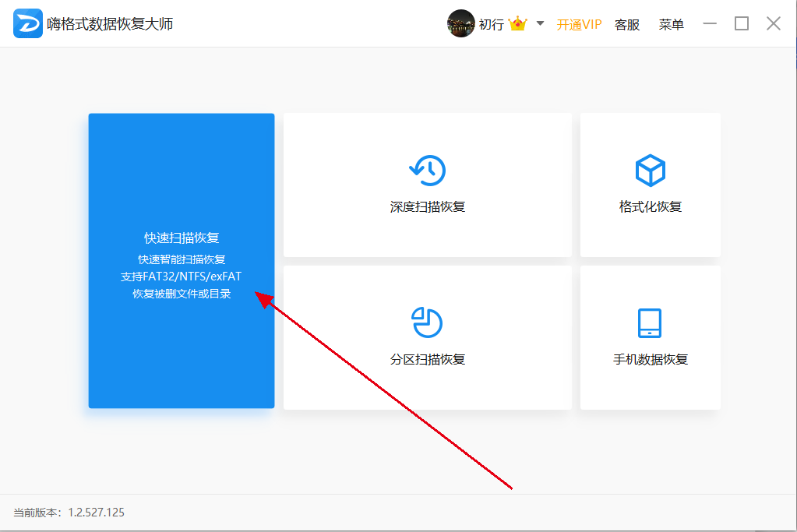Viewport: 797px width, 532px height.
Task: Open the 手机数据恢复 tablet icon
Action: click(x=650, y=322)
